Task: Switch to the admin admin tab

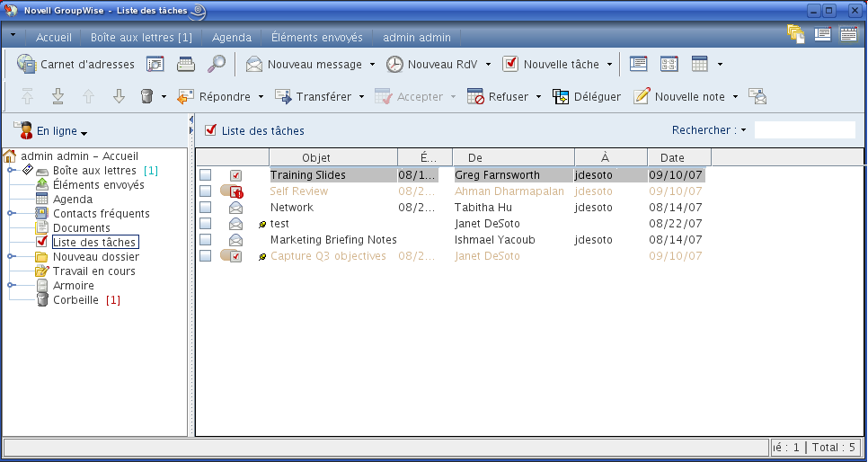Action: (x=417, y=38)
